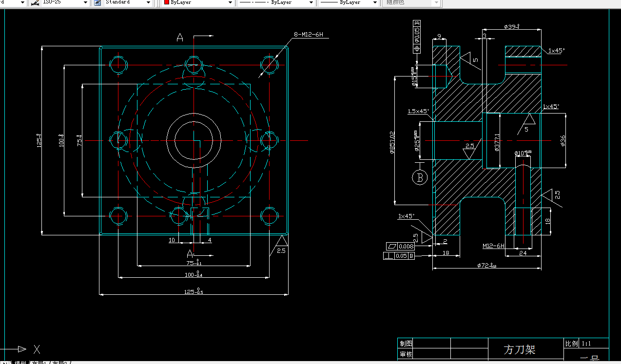Open the ISO-25 dimension style dropdown
The image size is (621, 364).
86,2
